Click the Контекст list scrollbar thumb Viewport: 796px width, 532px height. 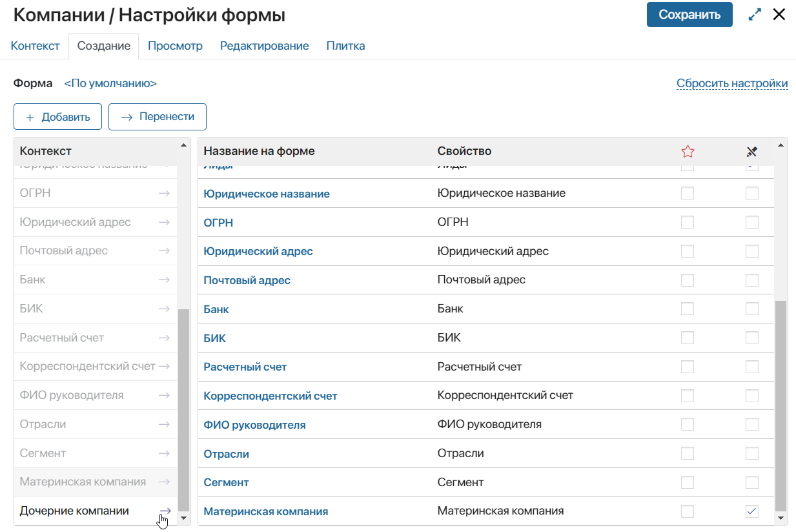183,409
